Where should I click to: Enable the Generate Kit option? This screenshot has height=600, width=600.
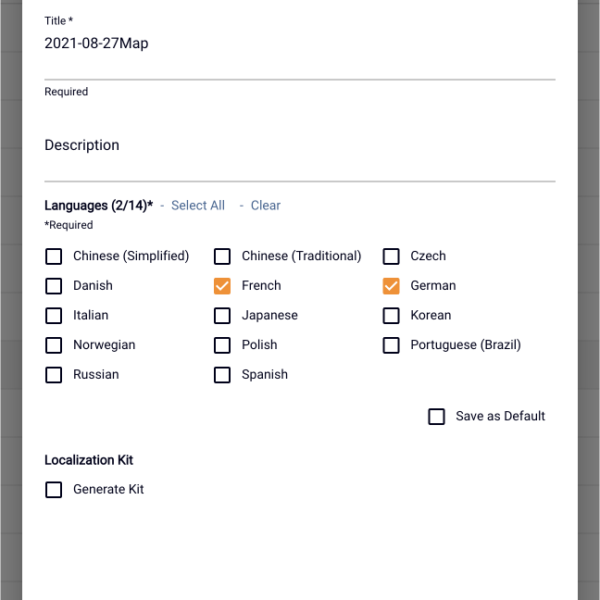(54, 490)
